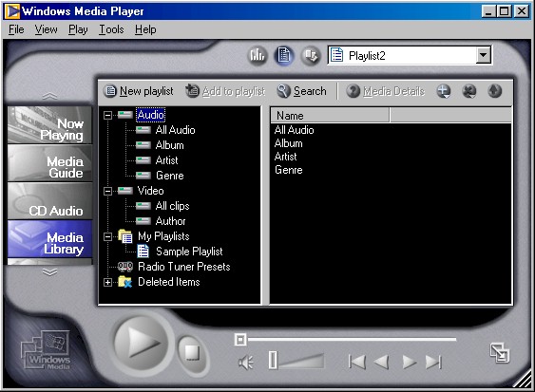Open the Media Guide sidebar tab
The width and height of the screenshot is (535, 392).
click(x=49, y=163)
